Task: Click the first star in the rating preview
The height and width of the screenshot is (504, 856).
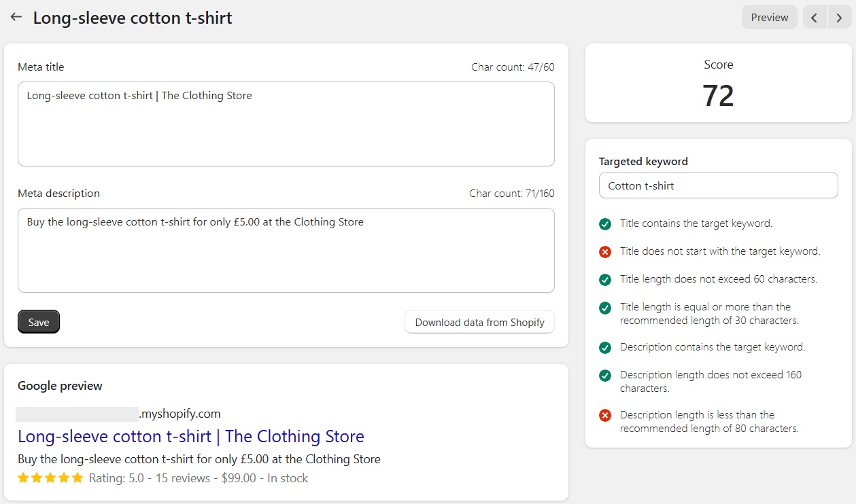Action: point(23,478)
